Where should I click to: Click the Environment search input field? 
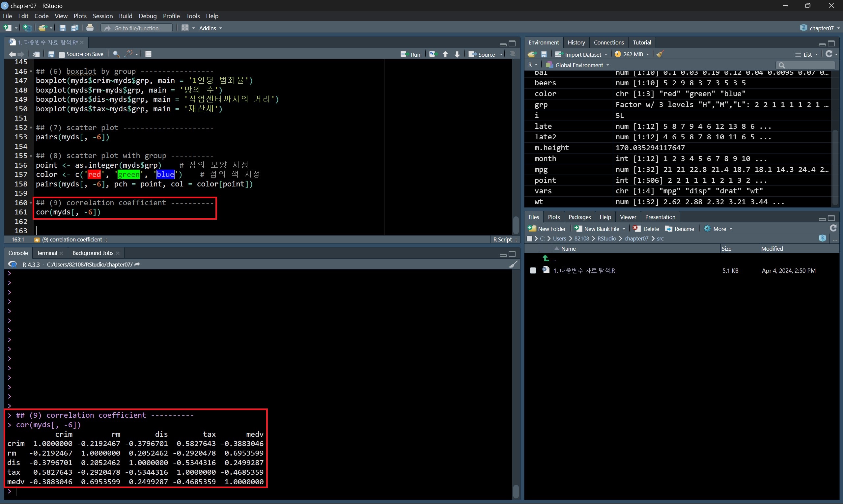pos(808,65)
